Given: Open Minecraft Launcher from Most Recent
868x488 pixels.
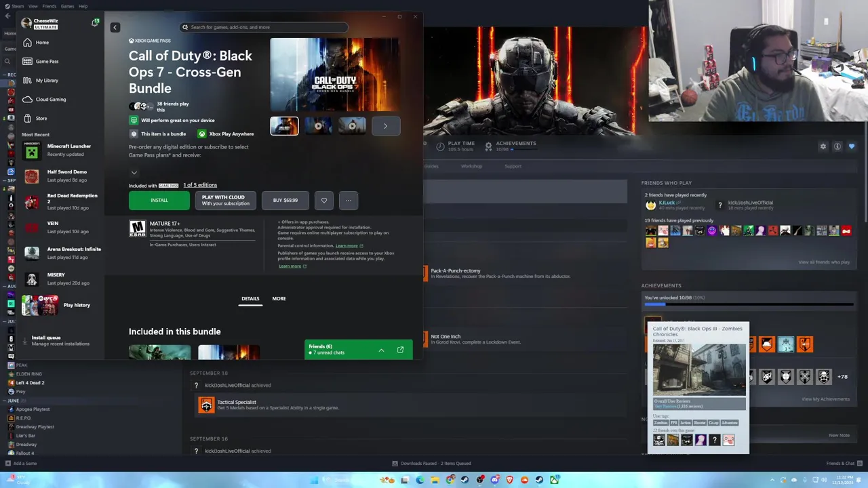Looking at the screenshot, I should click(62, 150).
